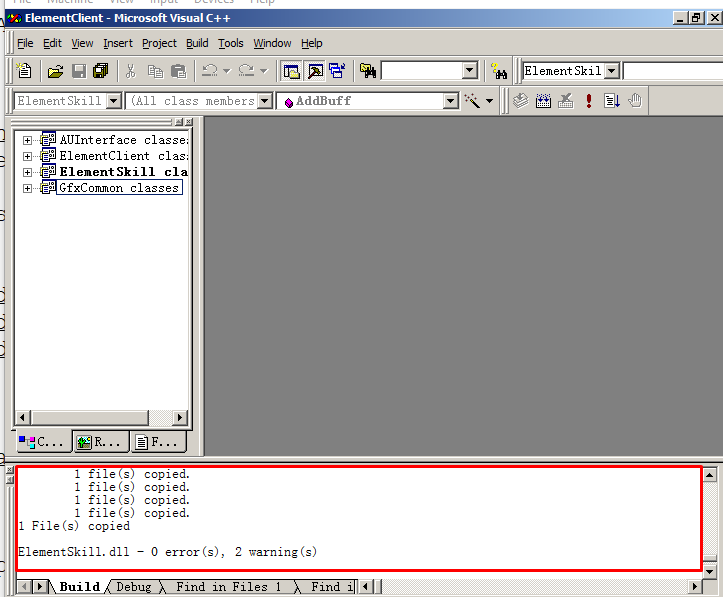This screenshot has width=723, height=597.
Task: Expand the ElementSkill classes node
Action: point(27,172)
